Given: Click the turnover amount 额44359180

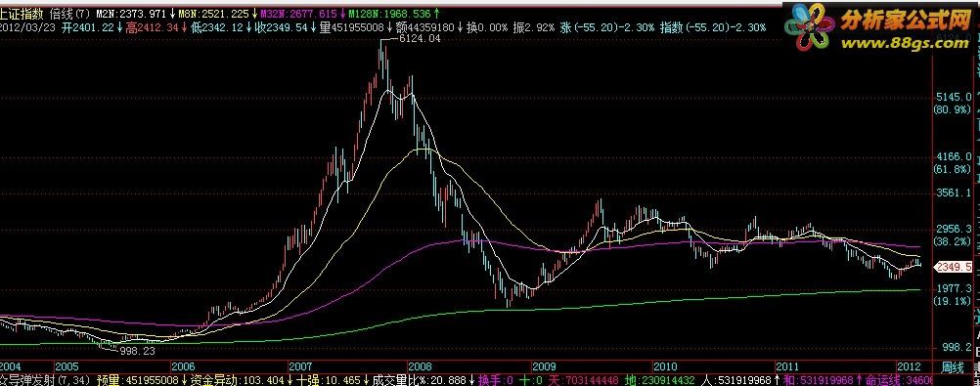Looking at the screenshot, I should (x=425, y=27).
